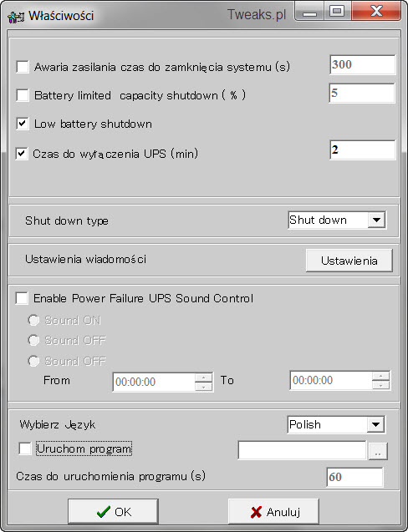This screenshot has height=532, width=408.
Task: Select the Sound ON radio button
Action: click(33, 321)
